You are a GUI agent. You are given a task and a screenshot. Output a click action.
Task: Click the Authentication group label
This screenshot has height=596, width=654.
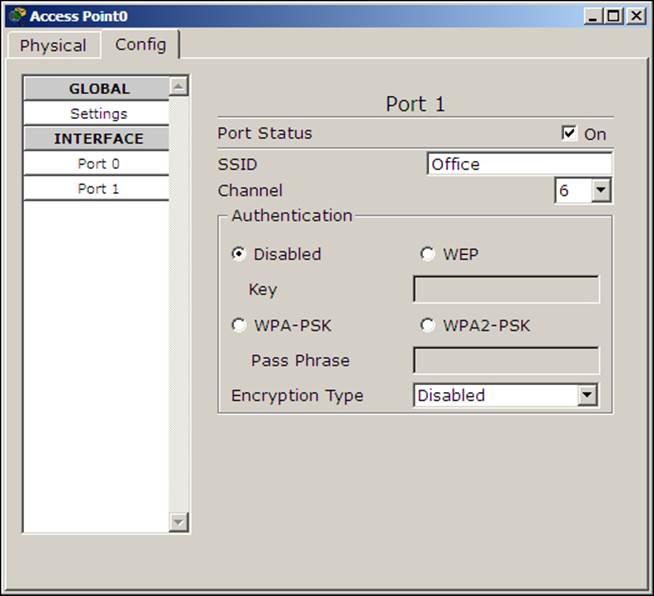292,216
